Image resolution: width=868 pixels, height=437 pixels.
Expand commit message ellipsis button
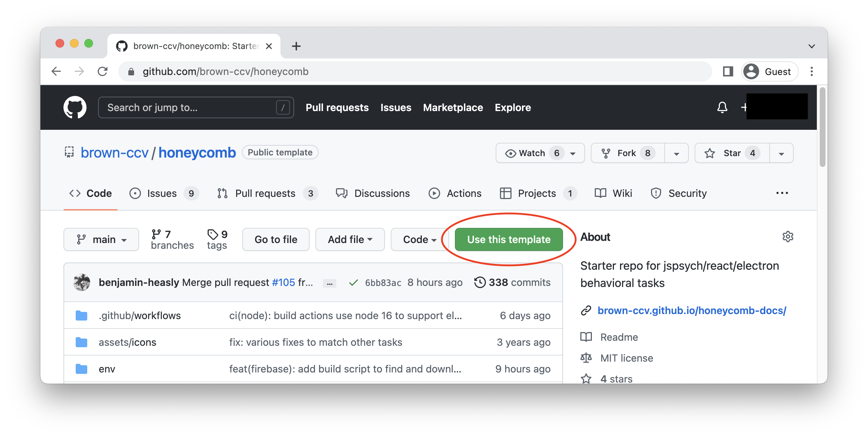click(x=329, y=283)
